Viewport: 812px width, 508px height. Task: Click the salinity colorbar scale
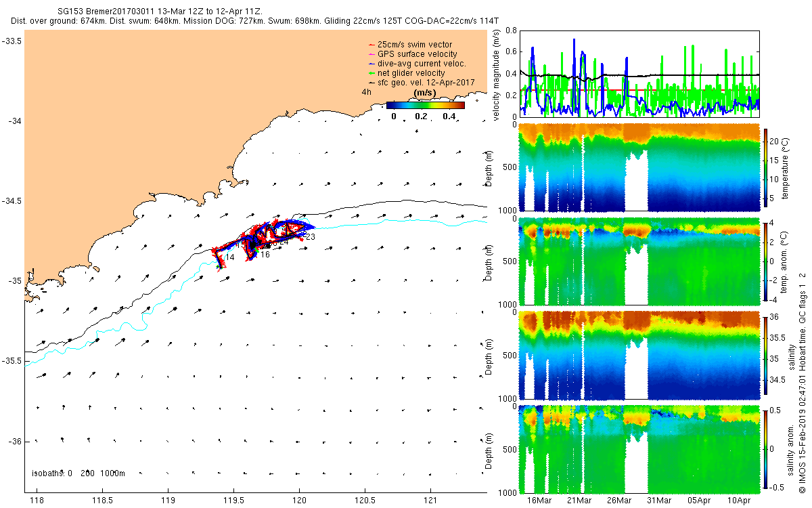click(767, 356)
